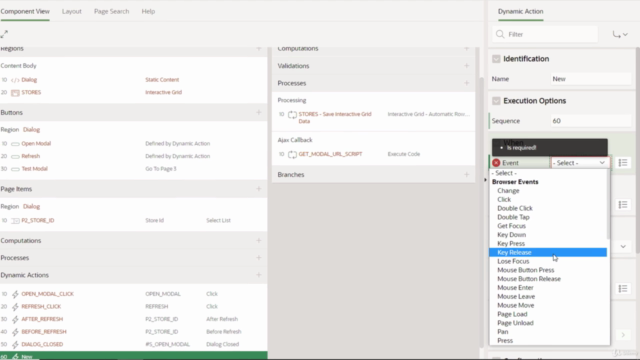Viewport: 640px width, 360px height.
Task: Click the Name input field showing New
Action: click(x=591, y=79)
